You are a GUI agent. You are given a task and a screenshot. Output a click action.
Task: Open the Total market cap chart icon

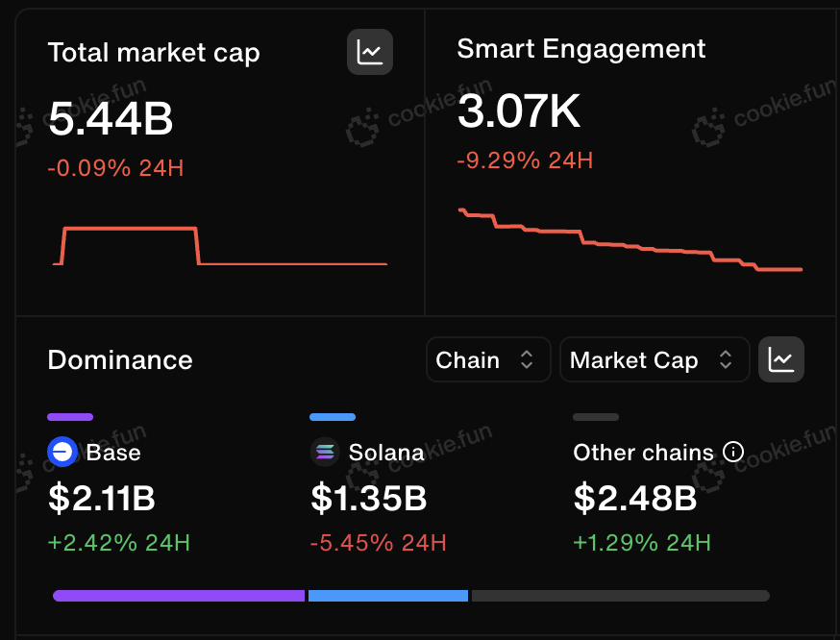pos(370,52)
